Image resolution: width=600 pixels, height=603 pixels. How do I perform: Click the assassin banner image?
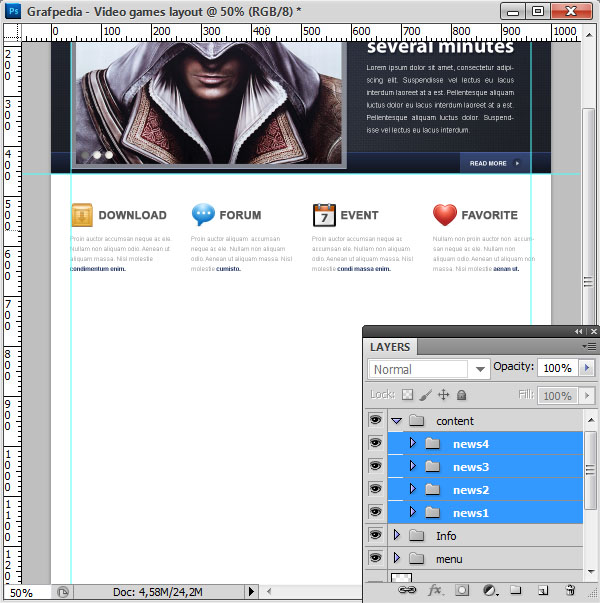pos(209,103)
